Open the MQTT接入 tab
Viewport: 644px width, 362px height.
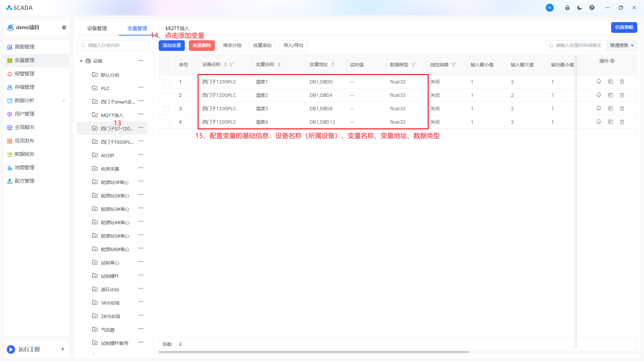[x=177, y=28]
